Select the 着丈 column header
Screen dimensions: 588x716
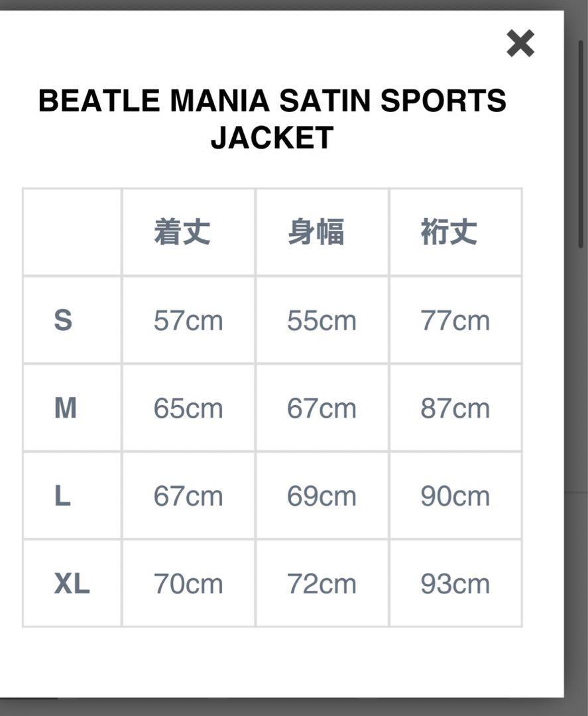(x=182, y=233)
